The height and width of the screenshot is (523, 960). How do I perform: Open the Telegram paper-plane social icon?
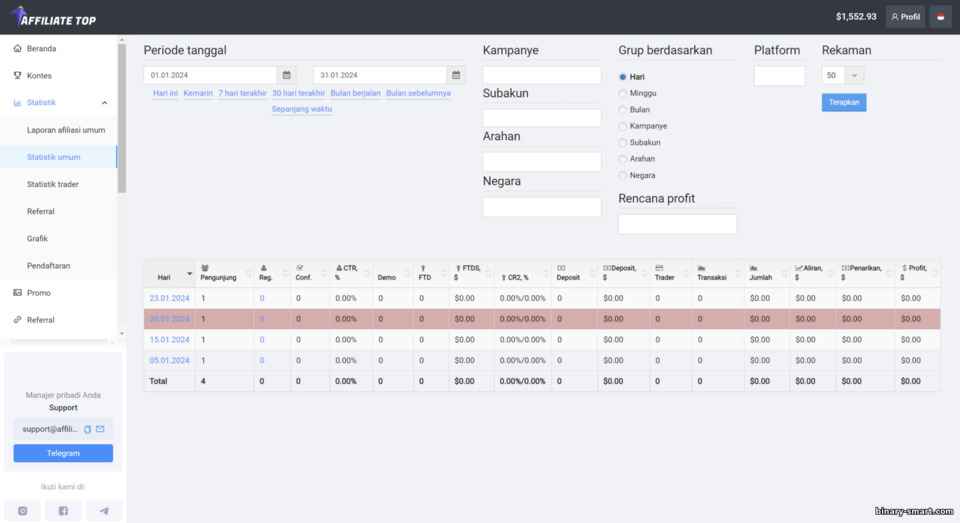point(104,511)
